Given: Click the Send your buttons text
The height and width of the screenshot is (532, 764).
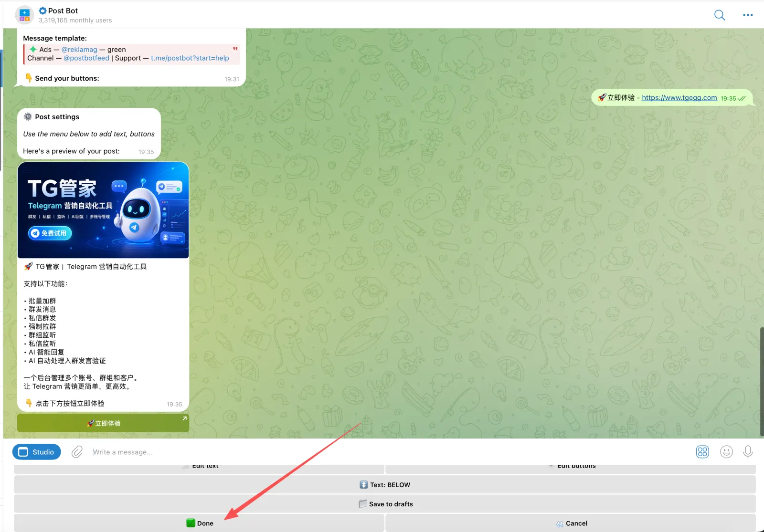Looking at the screenshot, I should pyautogui.click(x=67, y=78).
